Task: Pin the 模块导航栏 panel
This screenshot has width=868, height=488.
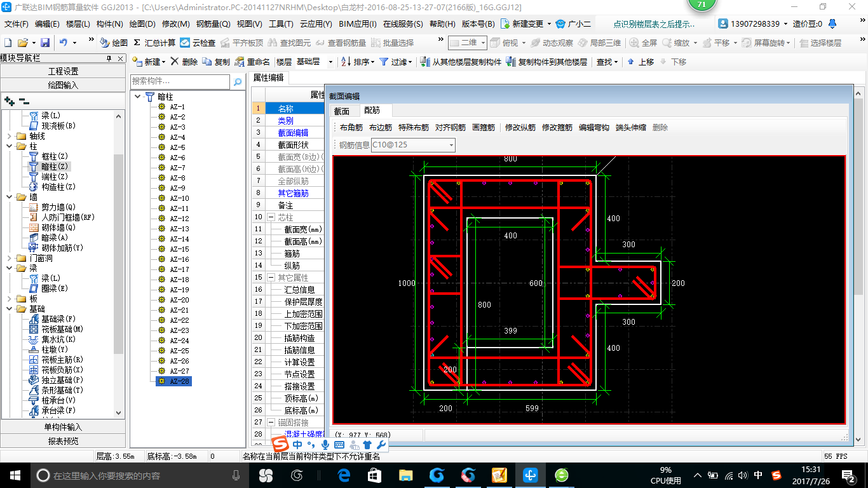Action: point(109,58)
